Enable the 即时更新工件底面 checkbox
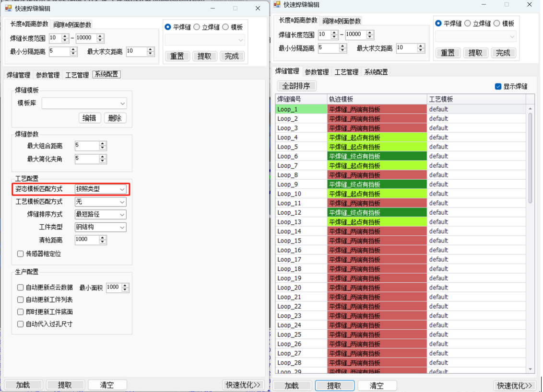543x392 pixels. tap(21, 312)
